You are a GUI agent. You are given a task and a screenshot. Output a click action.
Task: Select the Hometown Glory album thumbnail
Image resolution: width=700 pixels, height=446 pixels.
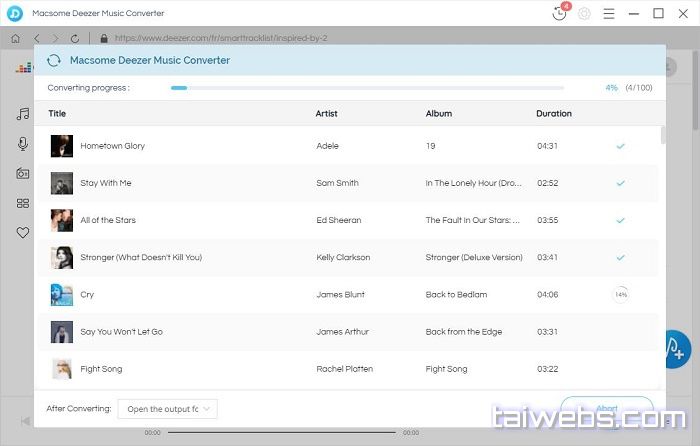coord(62,146)
